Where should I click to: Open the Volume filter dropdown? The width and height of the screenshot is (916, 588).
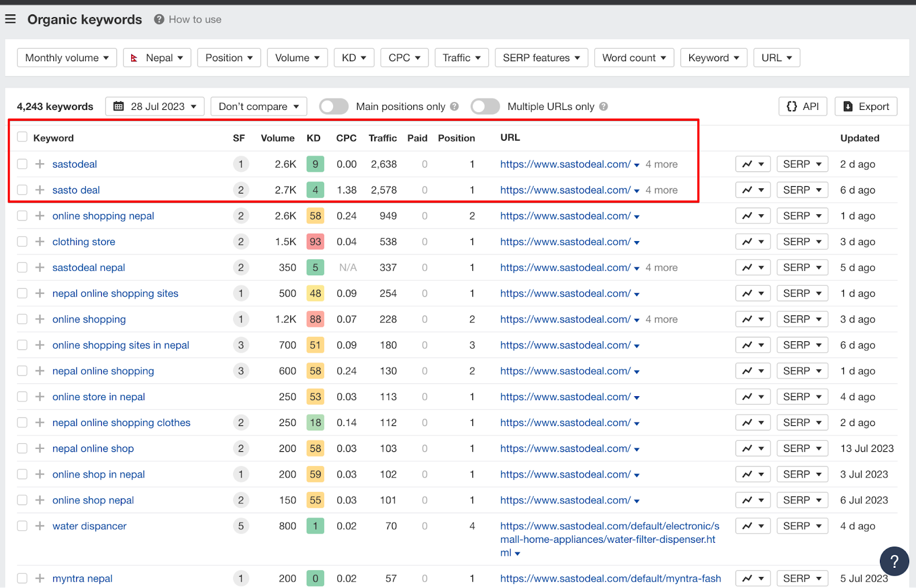pos(297,58)
